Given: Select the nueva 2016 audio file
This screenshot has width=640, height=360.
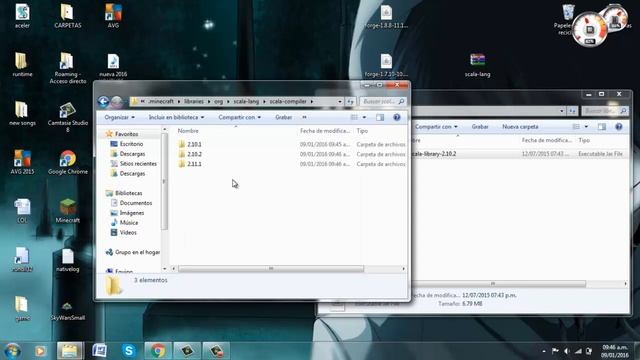Looking at the screenshot, I should 113,65.
